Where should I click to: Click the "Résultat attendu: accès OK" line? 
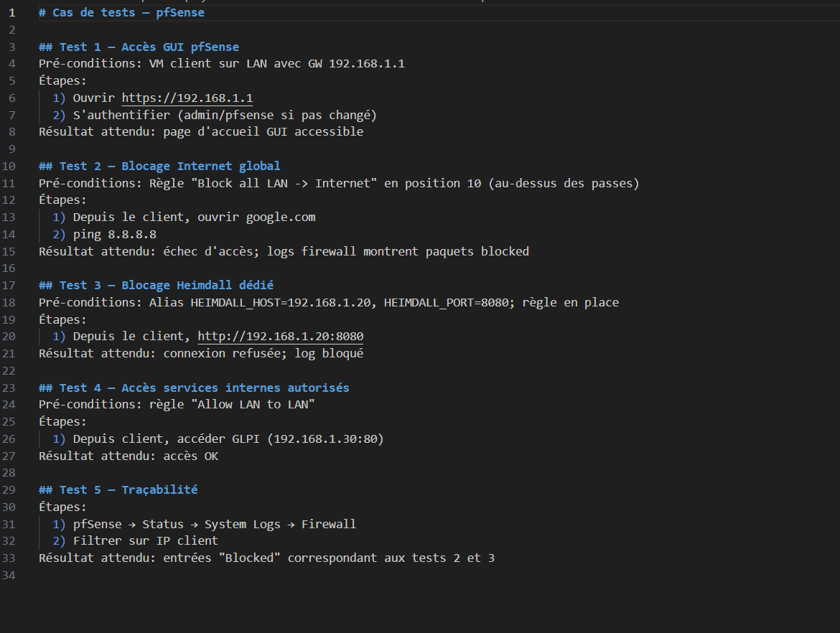129,456
